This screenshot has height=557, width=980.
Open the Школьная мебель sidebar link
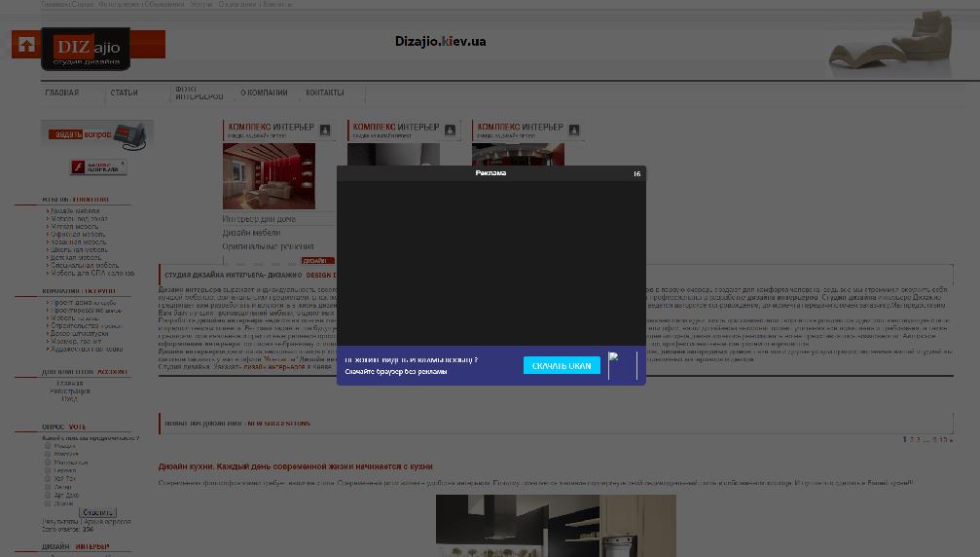(x=79, y=249)
